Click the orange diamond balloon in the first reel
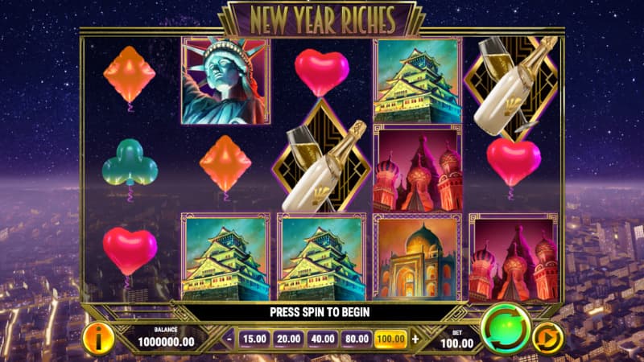This screenshot has width=644, height=362. coord(130,78)
